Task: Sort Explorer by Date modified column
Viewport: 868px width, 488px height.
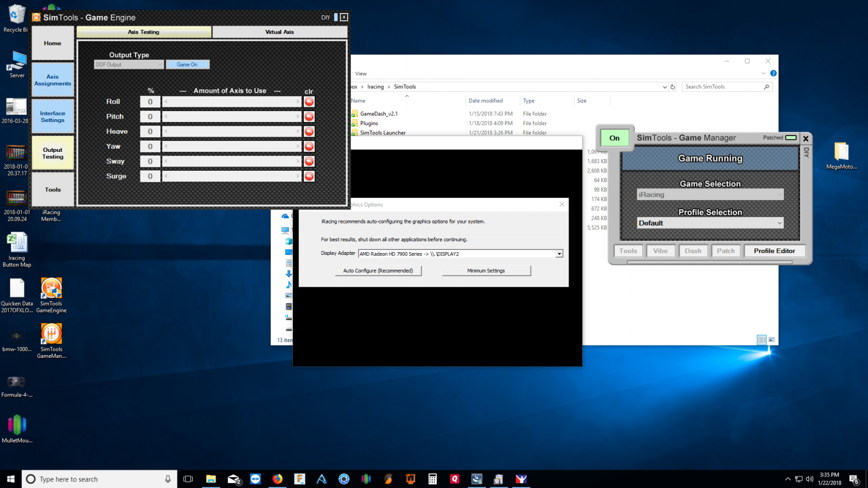Action: [486, 101]
